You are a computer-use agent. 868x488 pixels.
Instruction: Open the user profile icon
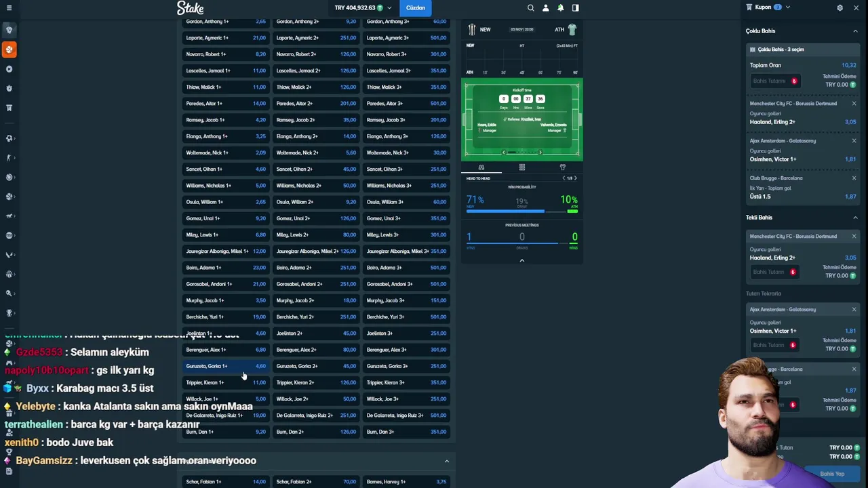coord(546,7)
